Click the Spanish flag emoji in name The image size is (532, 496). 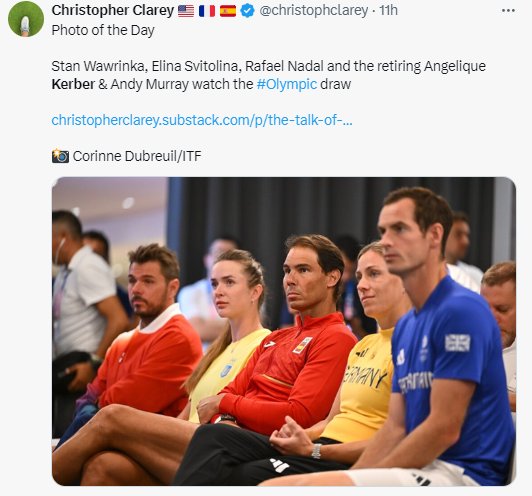[228, 11]
